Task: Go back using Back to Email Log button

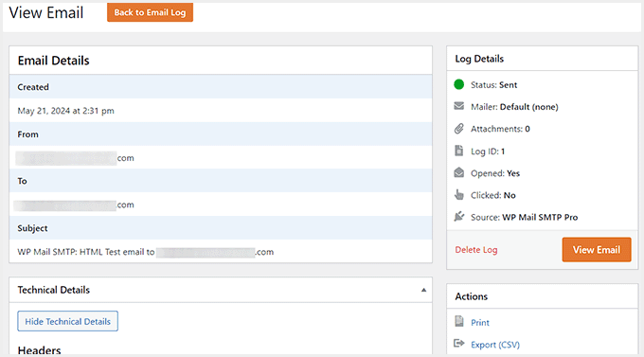Action: [x=150, y=12]
